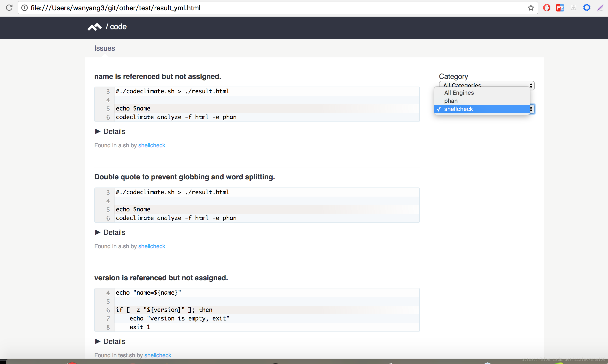608x364 pixels.
Task: Open shellcheck link under Double quote issue
Action: click(x=152, y=246)
